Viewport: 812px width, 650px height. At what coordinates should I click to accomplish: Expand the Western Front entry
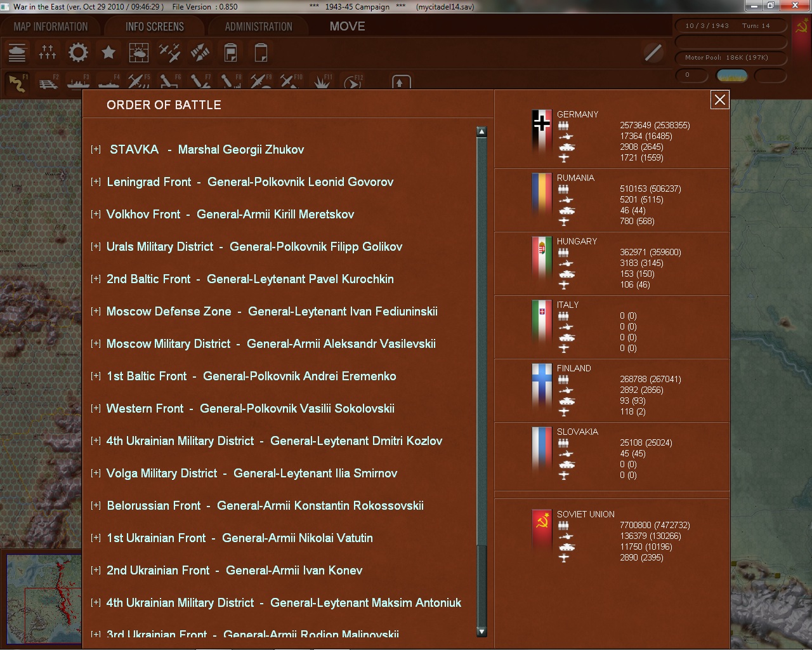(96, 408)
